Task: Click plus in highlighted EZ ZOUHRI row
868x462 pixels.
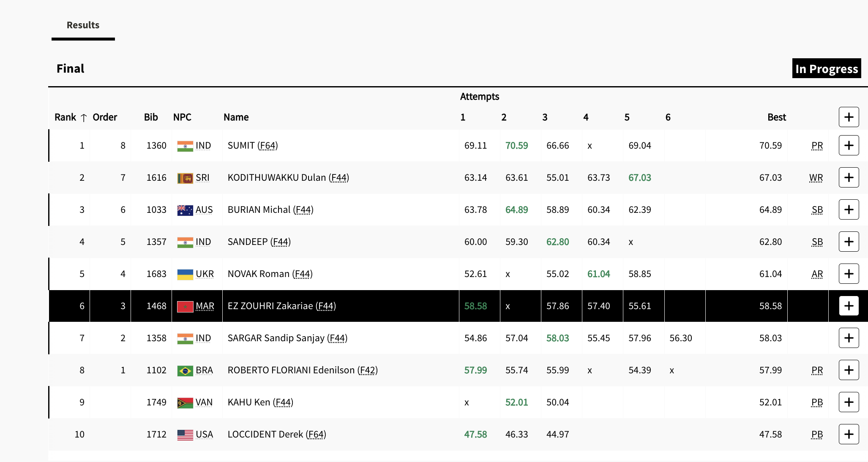Action: point(849,306)
